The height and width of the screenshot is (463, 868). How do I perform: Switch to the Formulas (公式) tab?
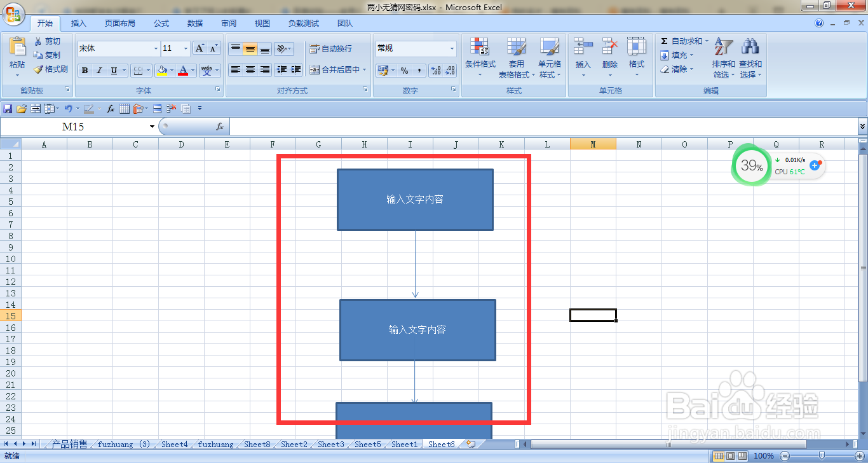161,24
